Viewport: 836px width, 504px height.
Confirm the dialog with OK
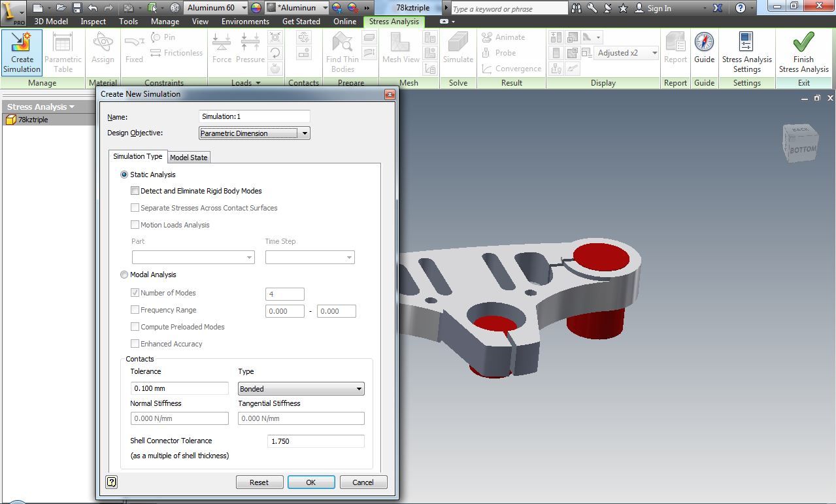(311, 482)
